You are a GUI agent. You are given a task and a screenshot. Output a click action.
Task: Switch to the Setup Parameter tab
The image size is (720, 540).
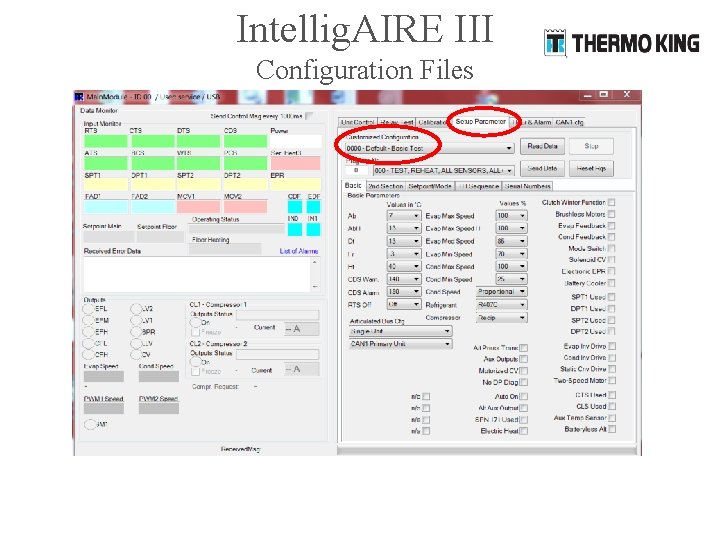pos(480,122)
